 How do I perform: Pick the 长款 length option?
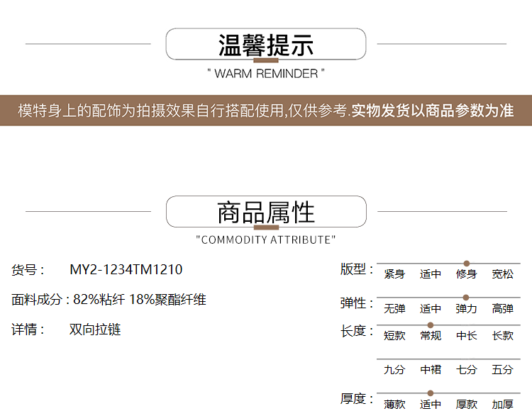[x=502, y=336]
